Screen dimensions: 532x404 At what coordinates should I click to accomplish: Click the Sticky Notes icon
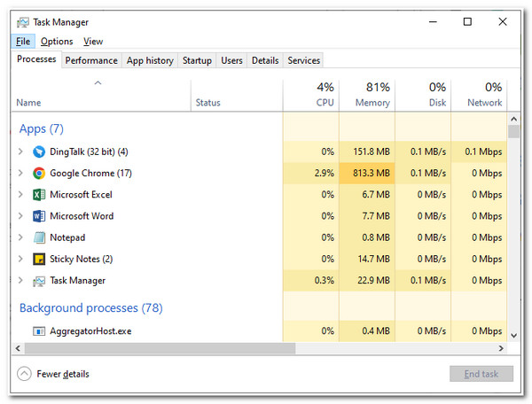click(39, 259)
